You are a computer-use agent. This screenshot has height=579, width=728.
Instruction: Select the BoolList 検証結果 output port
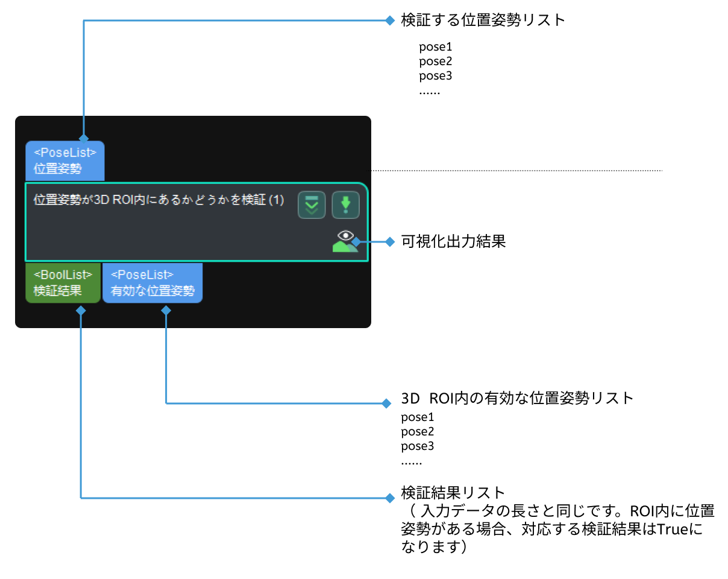click(x=63, y=283)
